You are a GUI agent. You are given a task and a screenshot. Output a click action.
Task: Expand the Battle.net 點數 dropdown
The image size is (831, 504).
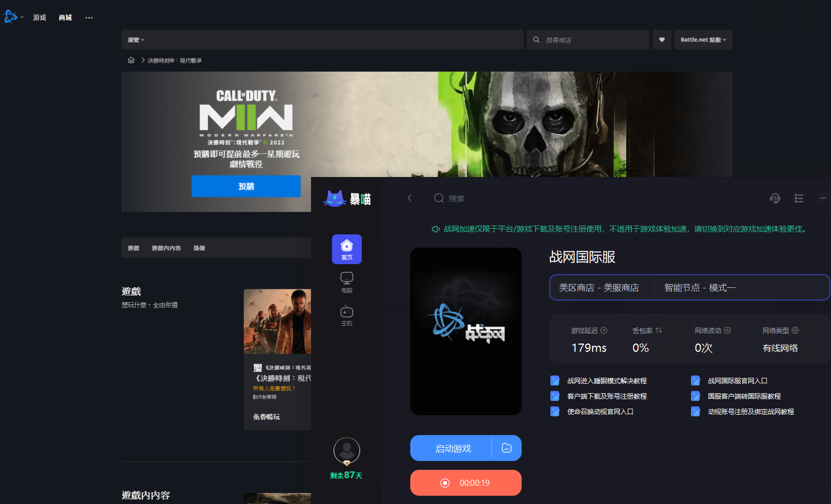pos(703,40)
